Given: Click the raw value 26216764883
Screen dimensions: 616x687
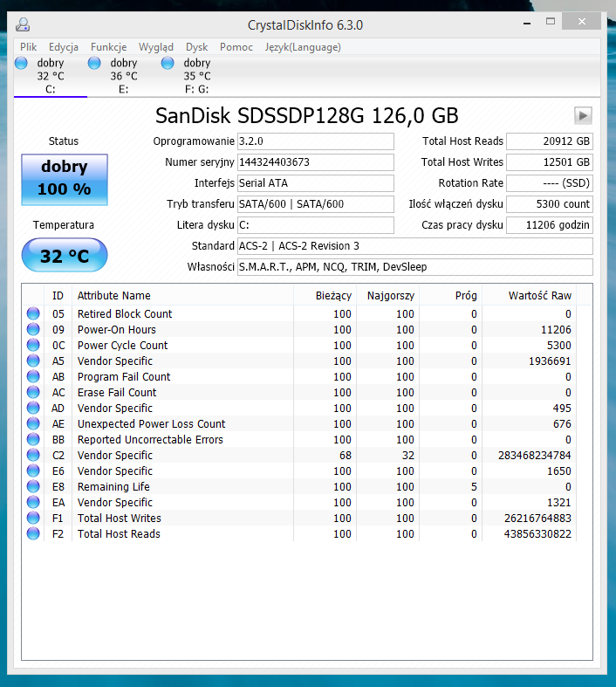Looking at the screenshot, I should tap(537, 519).
